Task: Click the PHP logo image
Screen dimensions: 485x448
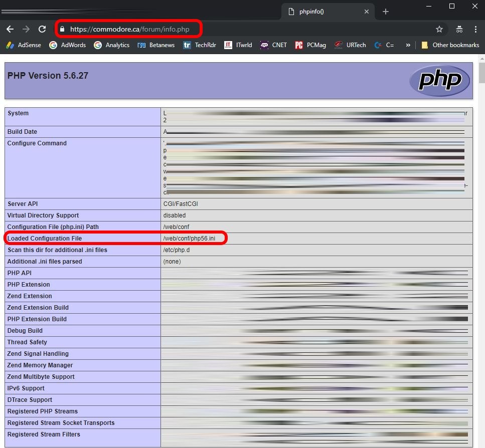Action: (x=439, y=81)
